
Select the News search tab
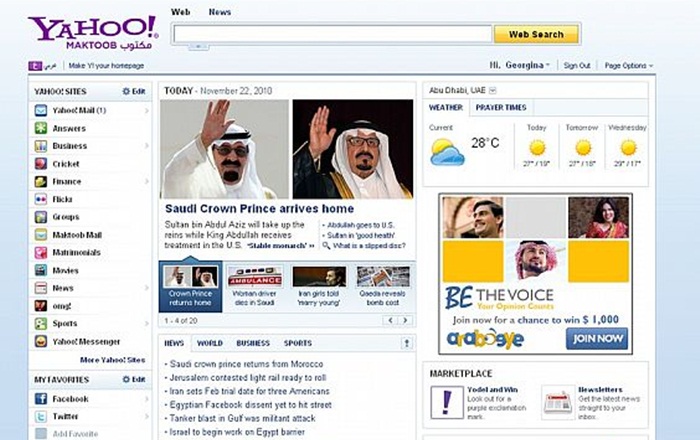(220, 12)
